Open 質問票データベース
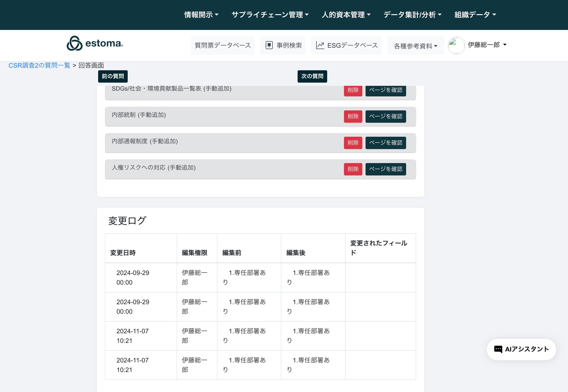The height and width of the screenshot is (392, 568). point(222,45)
